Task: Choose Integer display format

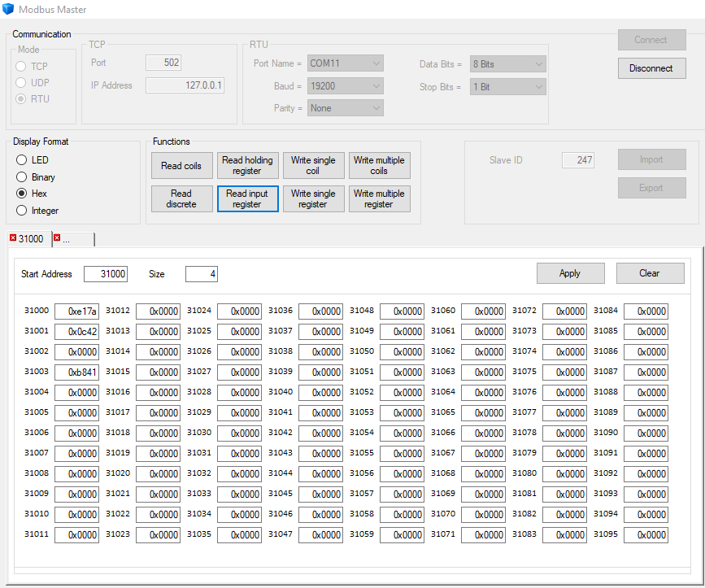Action: click(x=22, y=211)
